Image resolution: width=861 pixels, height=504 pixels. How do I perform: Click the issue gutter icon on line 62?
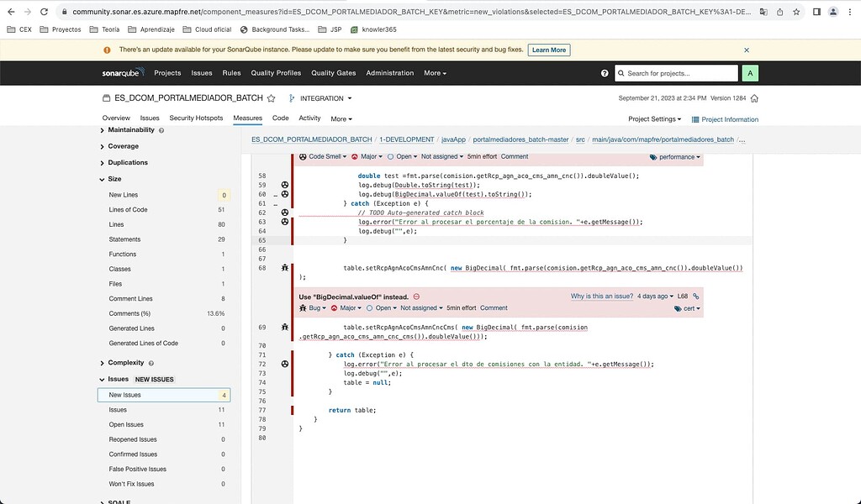tap(284, 213)
